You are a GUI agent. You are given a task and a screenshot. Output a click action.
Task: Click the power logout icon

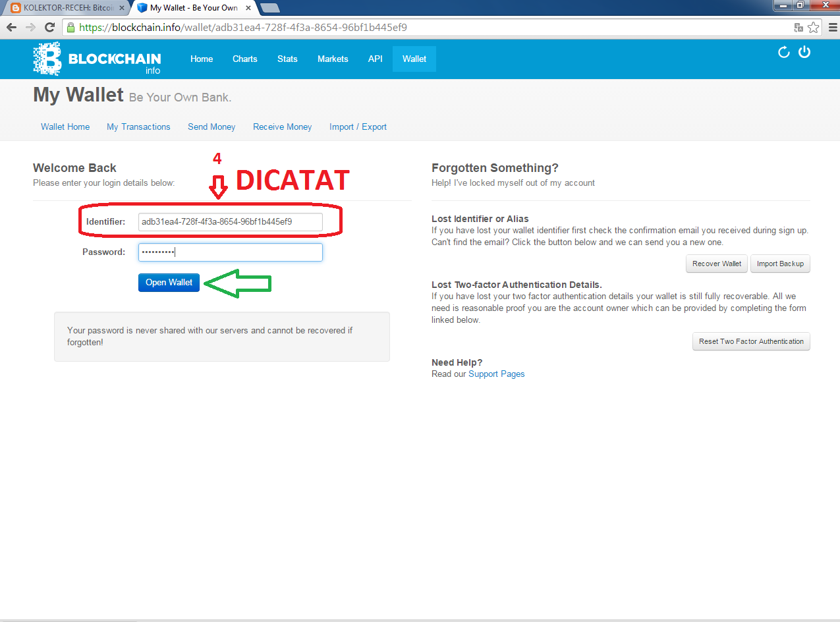tap(804, 52)
